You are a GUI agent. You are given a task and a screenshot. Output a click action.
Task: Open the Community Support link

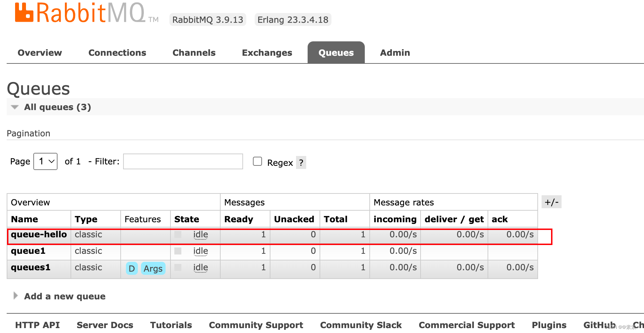pyautogui.click(x=256, y=325)
